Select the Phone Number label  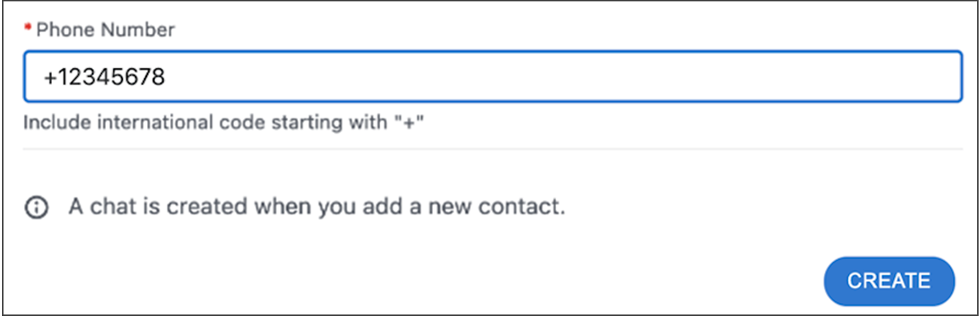click(x=105, y=30)
